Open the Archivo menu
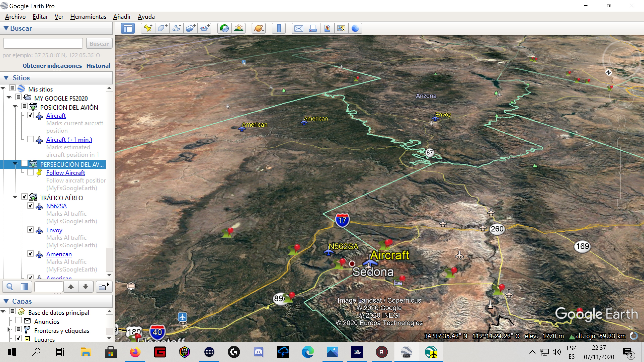The image size is (644, 362). pyautogui.click(x=15, y=16)
